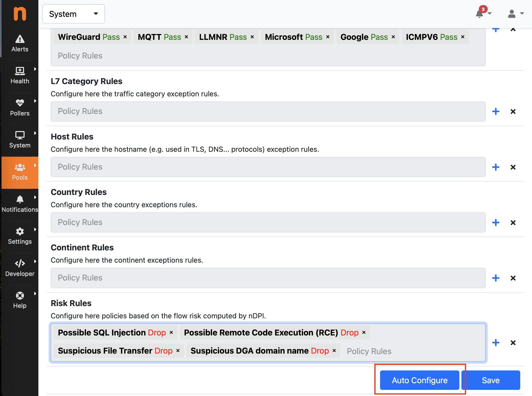The image size is (532, 396).
Task: Click the Auto Configure button
Action: [419, 380]
